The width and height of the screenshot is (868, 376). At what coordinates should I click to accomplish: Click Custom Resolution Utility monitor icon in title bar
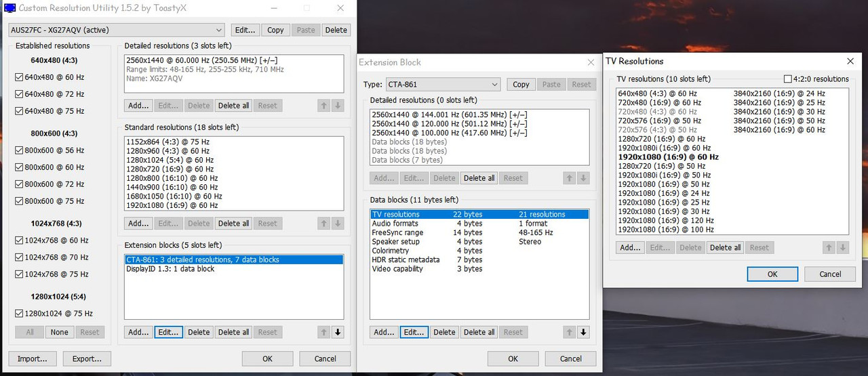pos(9,8)
